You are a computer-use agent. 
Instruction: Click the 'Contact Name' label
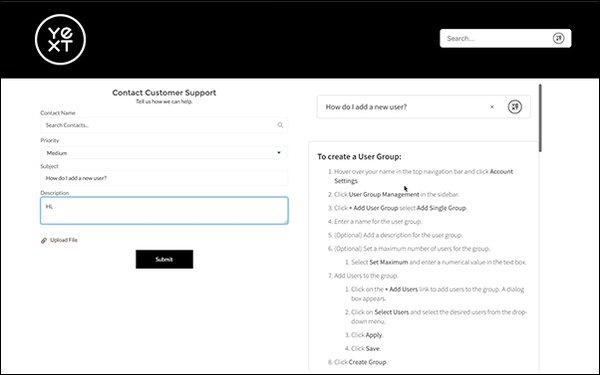point(58,113)
